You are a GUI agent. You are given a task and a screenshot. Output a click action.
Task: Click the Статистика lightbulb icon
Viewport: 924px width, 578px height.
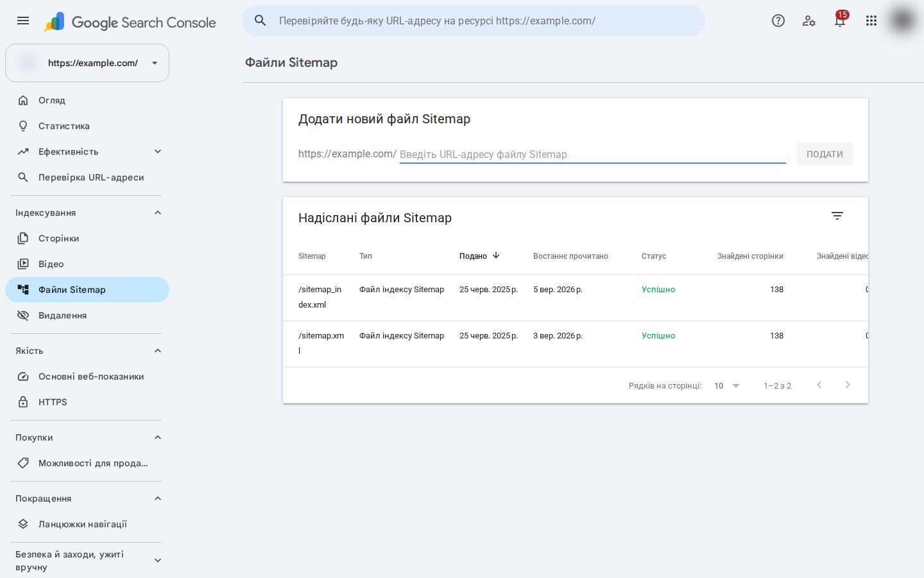(x=23, y=126)
